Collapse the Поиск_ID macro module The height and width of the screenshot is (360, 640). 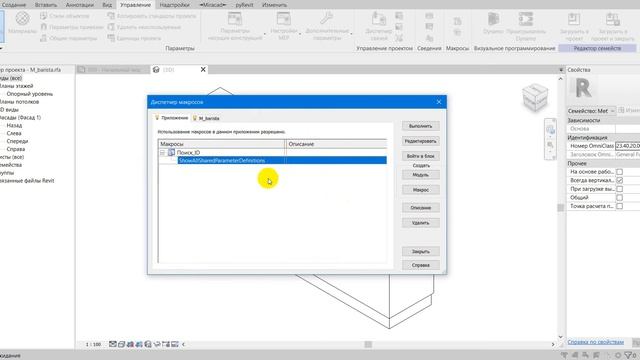point(162,153)
